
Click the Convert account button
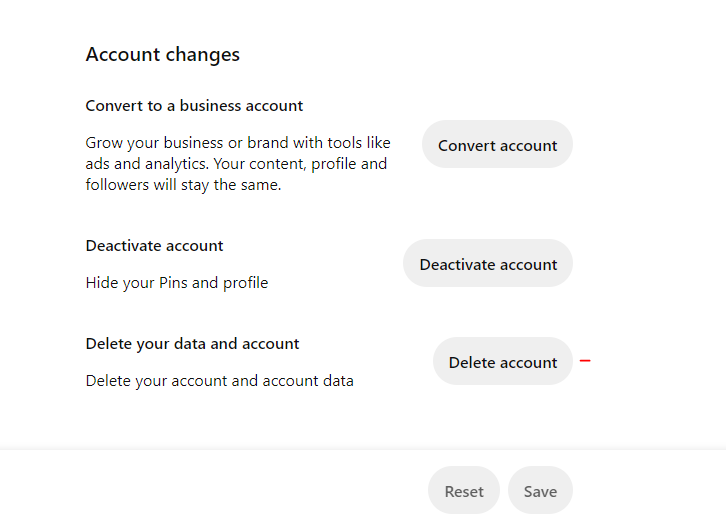(x=497, y=145)
